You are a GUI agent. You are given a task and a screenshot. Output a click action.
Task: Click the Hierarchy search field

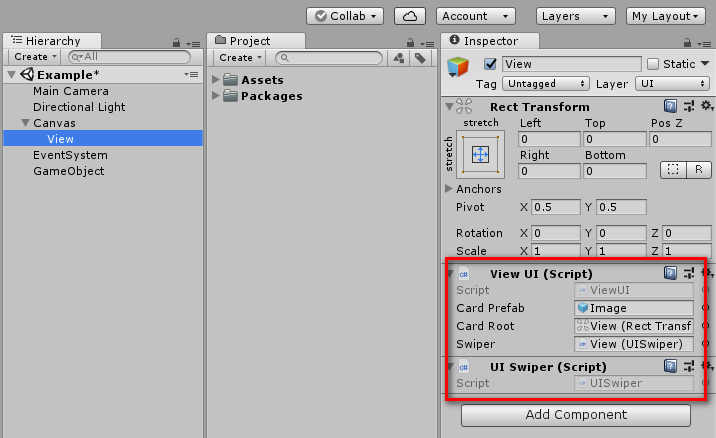click(x=129, y=57)
